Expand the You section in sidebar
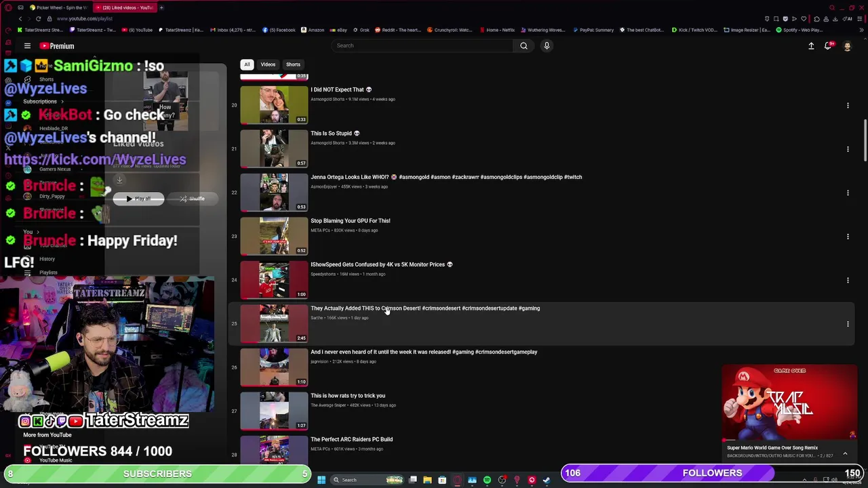Image resolution: width=868 pixels, height=488 pixels. [31, 232]
